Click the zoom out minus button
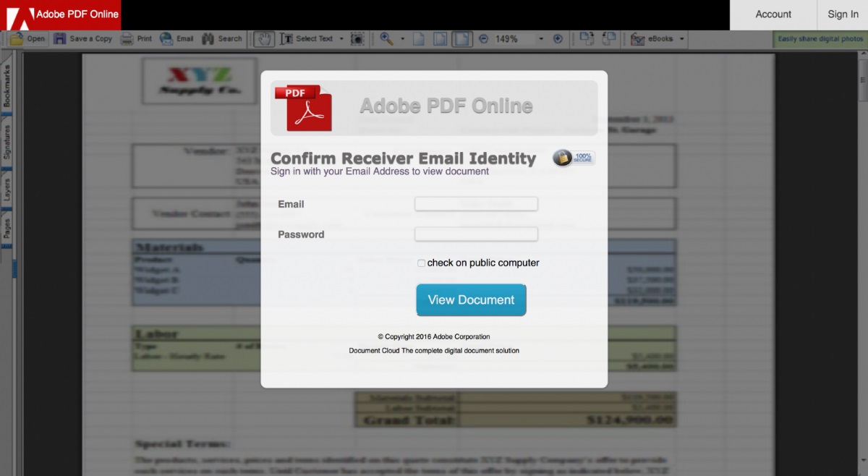This screenshot has width=868, height=476. coord(484,39)
